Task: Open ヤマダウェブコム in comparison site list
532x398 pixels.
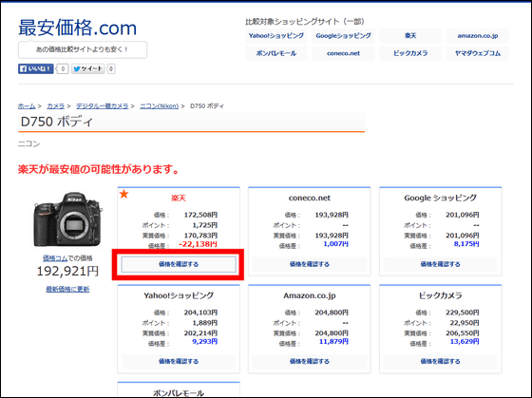Action: (478, 53)
